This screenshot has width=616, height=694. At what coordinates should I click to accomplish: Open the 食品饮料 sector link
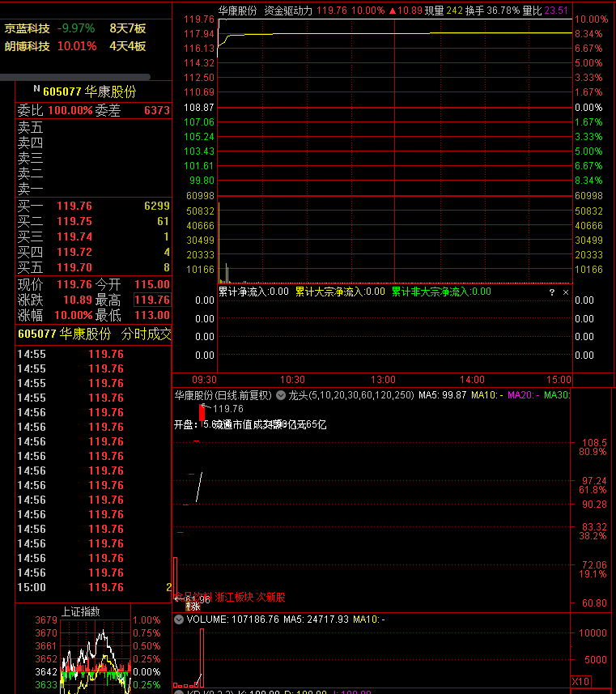click(192, 597)
